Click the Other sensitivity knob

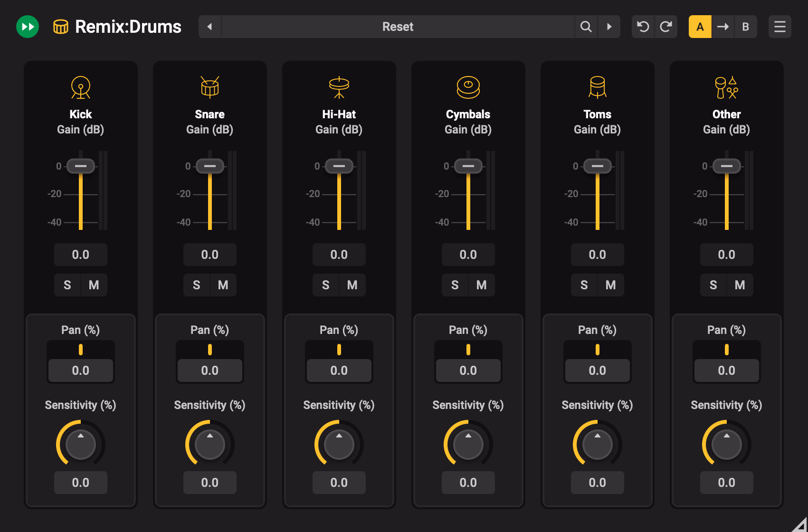pyautogui.click(x=727, y=445)
